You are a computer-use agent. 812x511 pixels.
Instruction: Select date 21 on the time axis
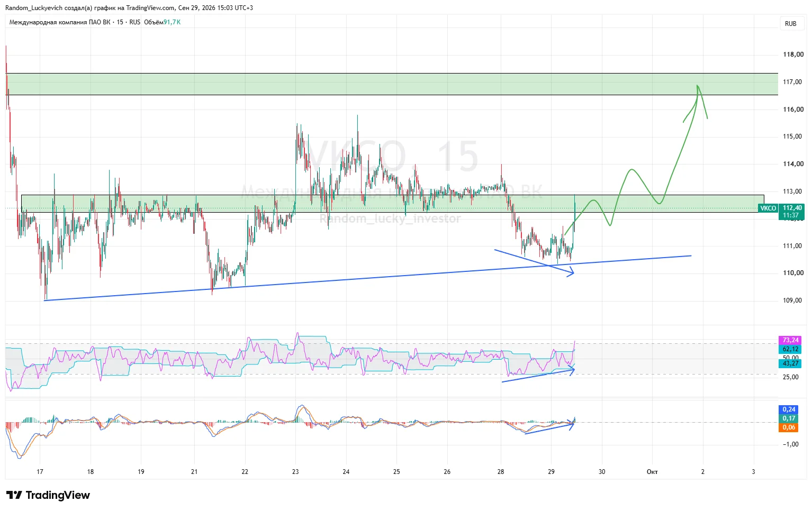coord(194,472)
